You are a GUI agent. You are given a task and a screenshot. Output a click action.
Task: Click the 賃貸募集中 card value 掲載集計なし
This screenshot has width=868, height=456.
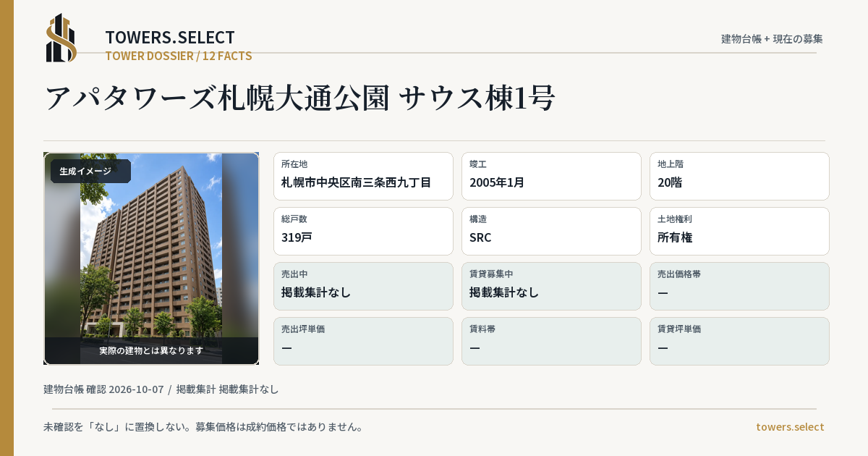(504, 292)
